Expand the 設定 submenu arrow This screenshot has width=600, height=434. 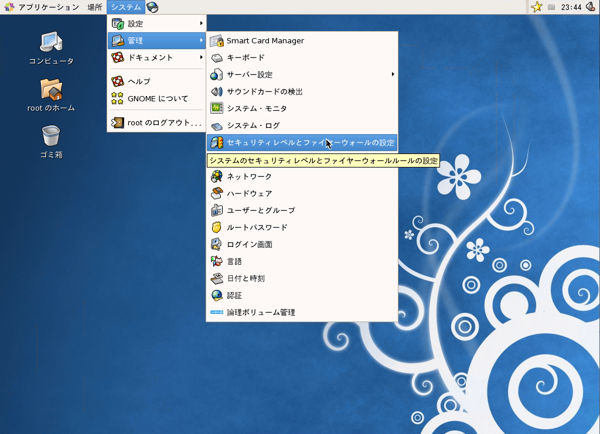pos(201,23)
